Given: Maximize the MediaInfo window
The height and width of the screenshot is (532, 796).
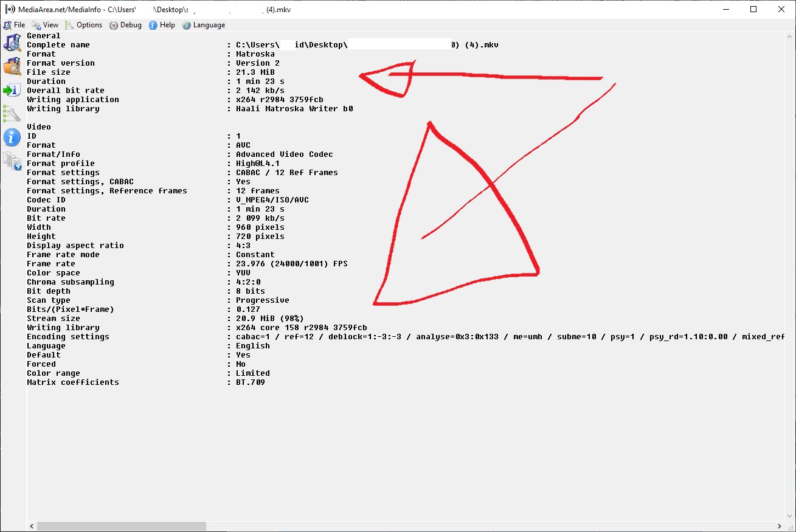Looking at the screenshot, I should pyautogui.click(x=753, y=9).
